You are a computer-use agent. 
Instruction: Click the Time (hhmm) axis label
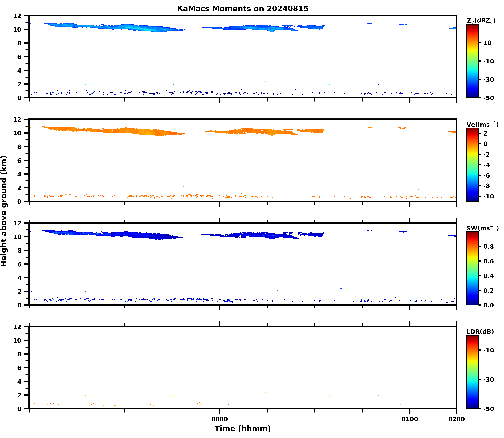pos(243,428)
